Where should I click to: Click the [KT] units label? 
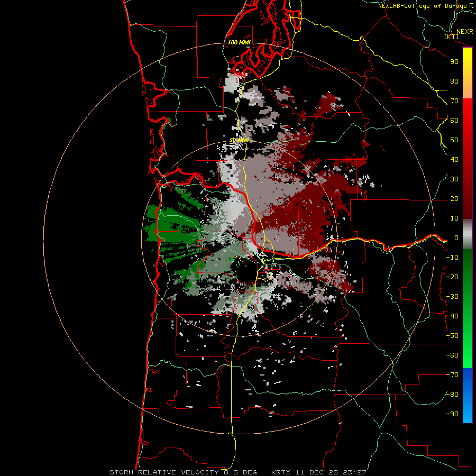452,36
